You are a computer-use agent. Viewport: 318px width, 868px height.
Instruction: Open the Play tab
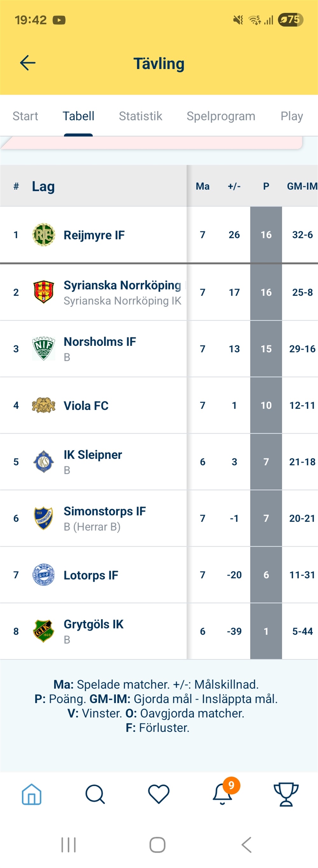(x=291, y=116)
